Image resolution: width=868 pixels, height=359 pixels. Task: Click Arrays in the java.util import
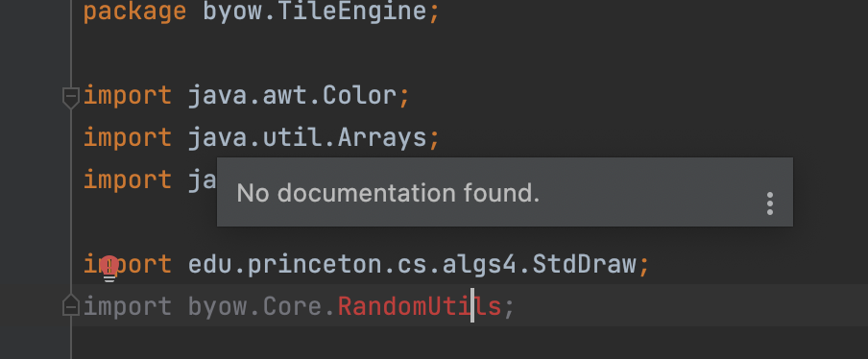click(x=382, y=137)
